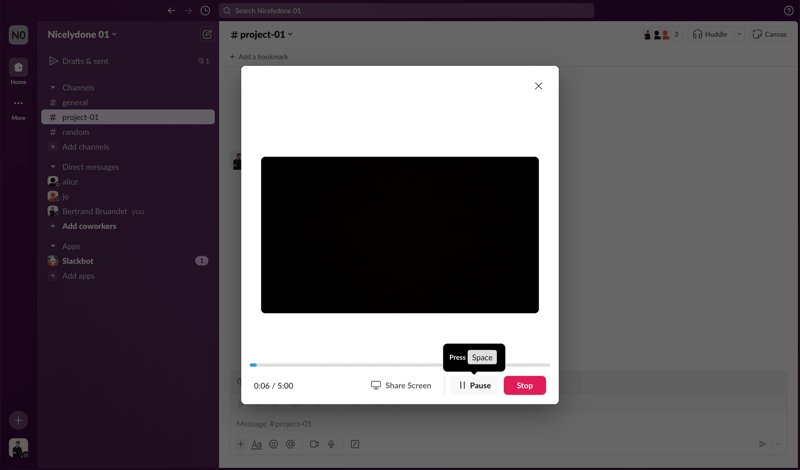
Task: Compose a new message icon
Action: [207, 34]
